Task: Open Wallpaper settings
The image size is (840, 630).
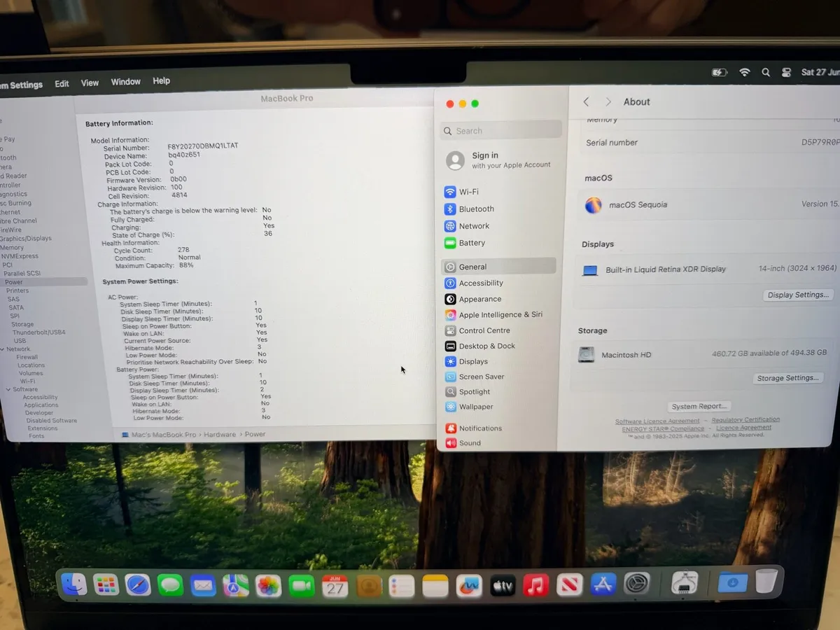Action: point(469,407)
